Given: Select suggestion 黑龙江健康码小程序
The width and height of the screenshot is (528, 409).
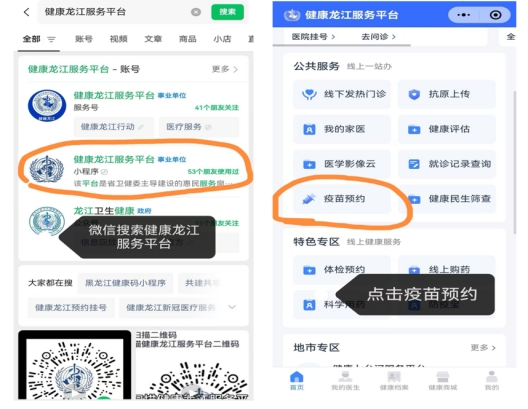Looking at the screenshot, I should coord(125,283).
